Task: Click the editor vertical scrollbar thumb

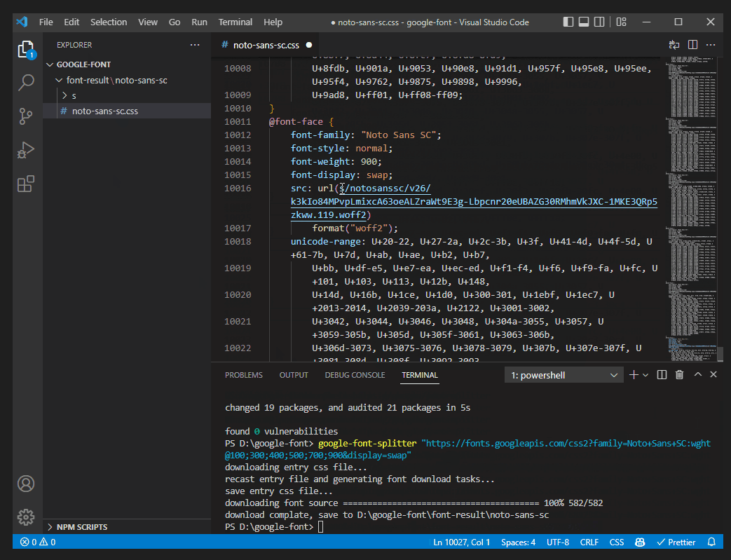Action: [x=720, y=354]
